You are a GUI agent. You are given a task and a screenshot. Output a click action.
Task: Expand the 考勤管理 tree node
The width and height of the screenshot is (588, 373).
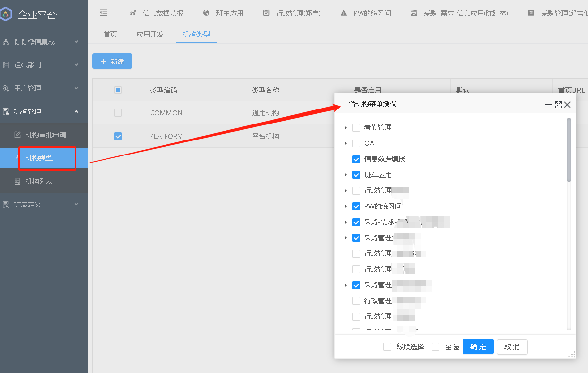[x=345, y=127]
